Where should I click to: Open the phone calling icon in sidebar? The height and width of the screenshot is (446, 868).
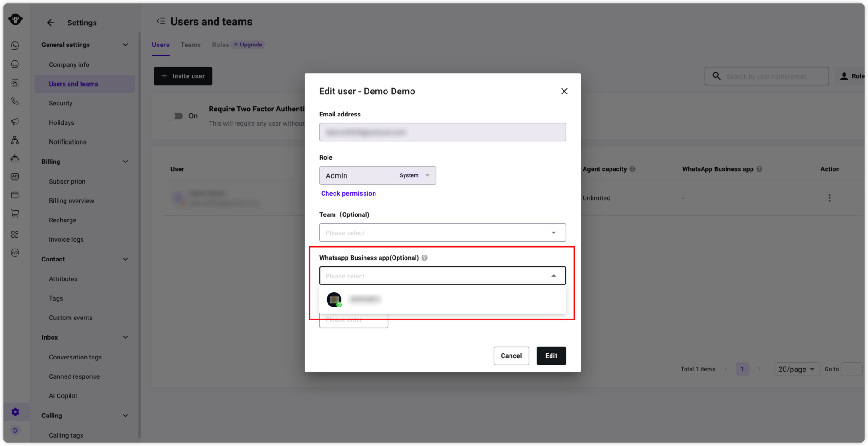(15, 101)
